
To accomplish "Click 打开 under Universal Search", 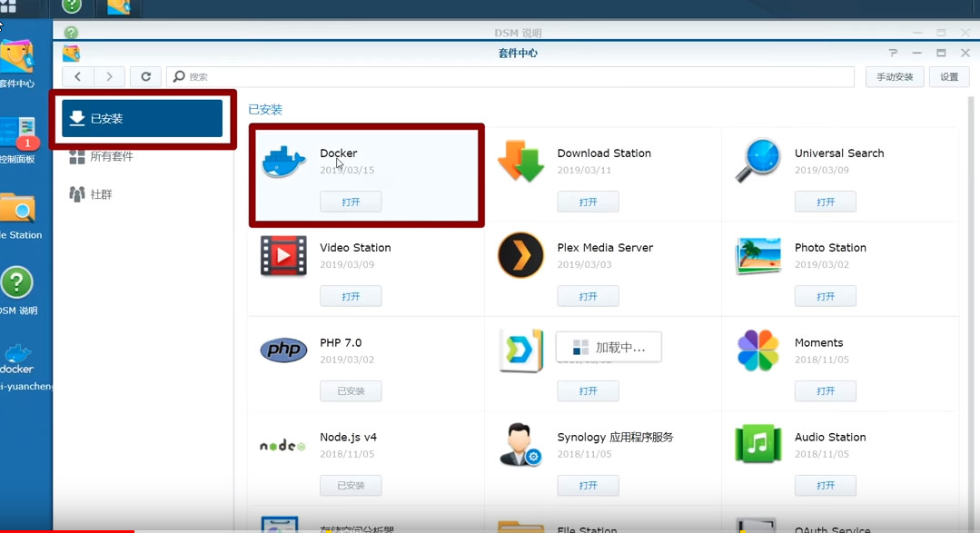I will tap(826, 202).
